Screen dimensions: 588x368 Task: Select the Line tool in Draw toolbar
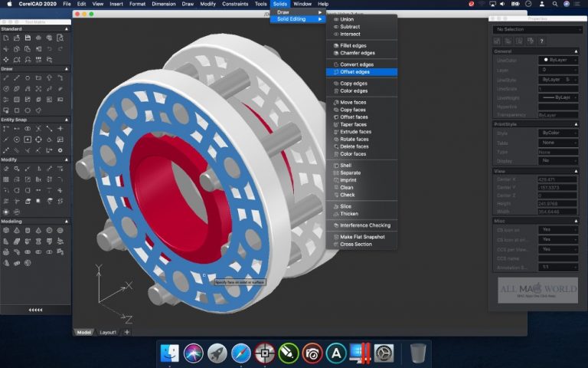pos(5,78)
